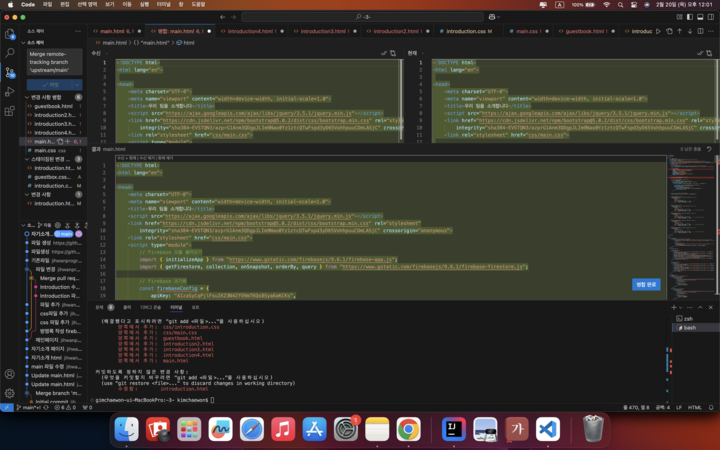The height and width of the screenshot is (450, 720).
Task: Stage main.html with the plus icon
Action: [68, 141]
